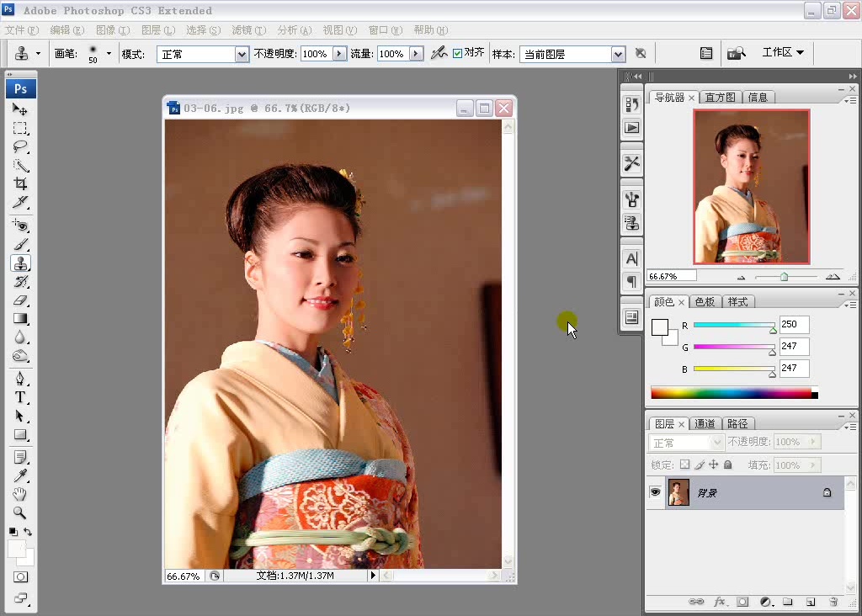Select the Eraser tool
862x616 pixels.
click(21, 300)
